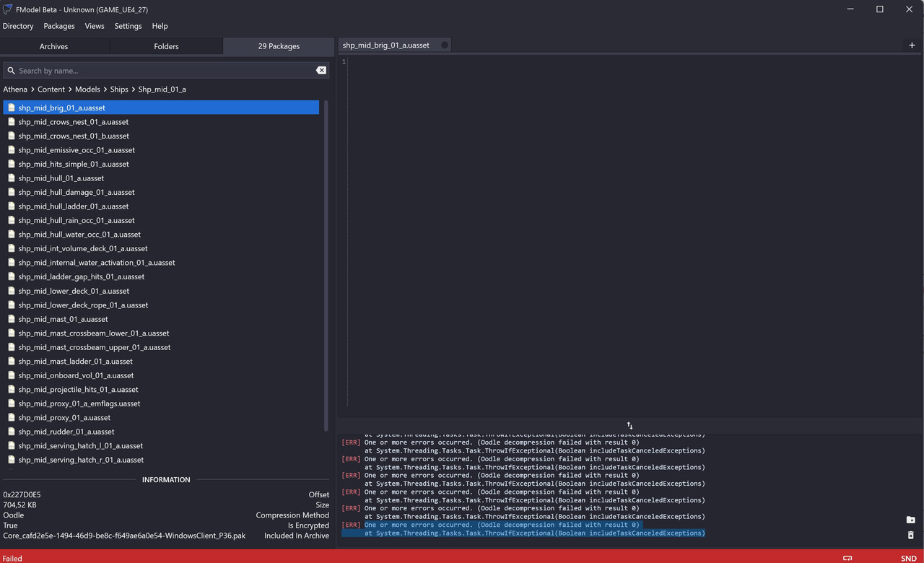This screenshot has width=924, height=563.
Task: Click the status bar icon beside SND
Action: (848, 558)
